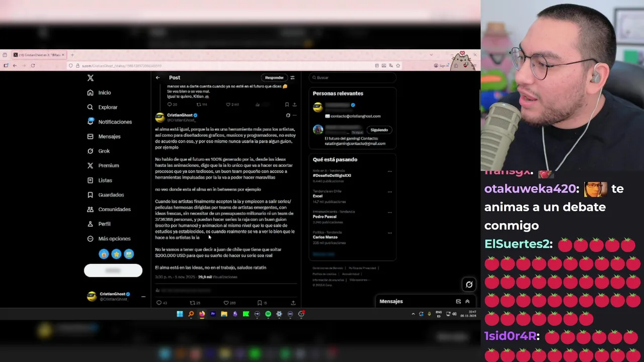Open Spotify from the taskbar
Image resolution: width=644 pixels, height=362 pixels.
coord(268,314)
